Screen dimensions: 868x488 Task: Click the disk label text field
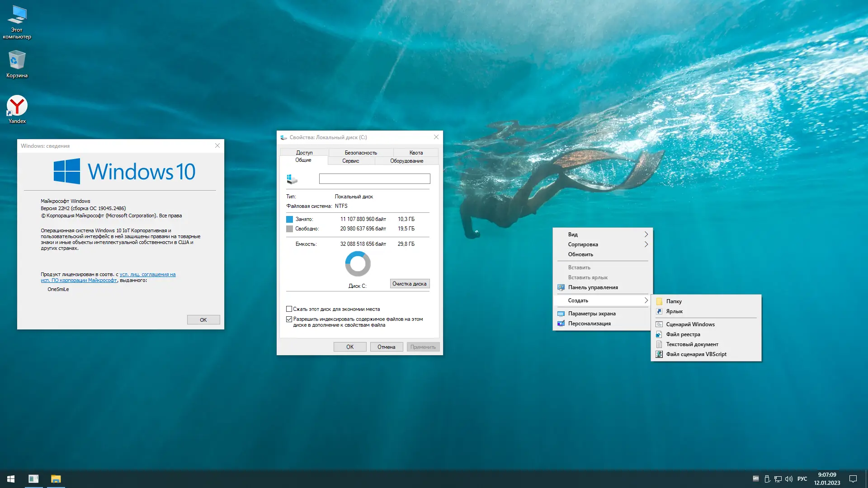(374, 179)
